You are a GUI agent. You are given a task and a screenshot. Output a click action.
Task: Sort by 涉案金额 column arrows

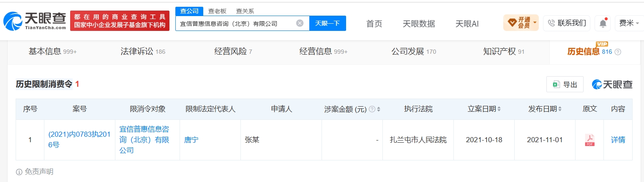click(x=379, y=109)
